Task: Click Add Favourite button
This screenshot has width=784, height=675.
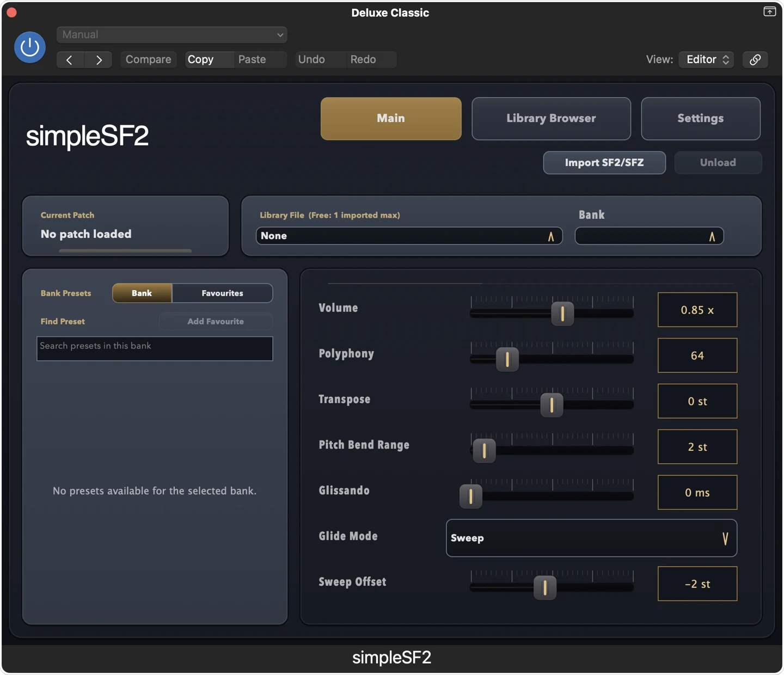Action: pos(216,321)
